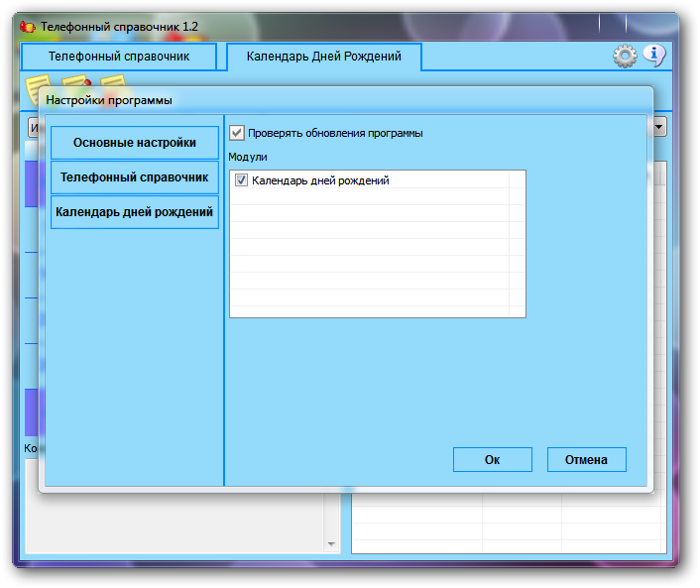
Task: Click an empty row in Модули list
Action: coord(377,248)
